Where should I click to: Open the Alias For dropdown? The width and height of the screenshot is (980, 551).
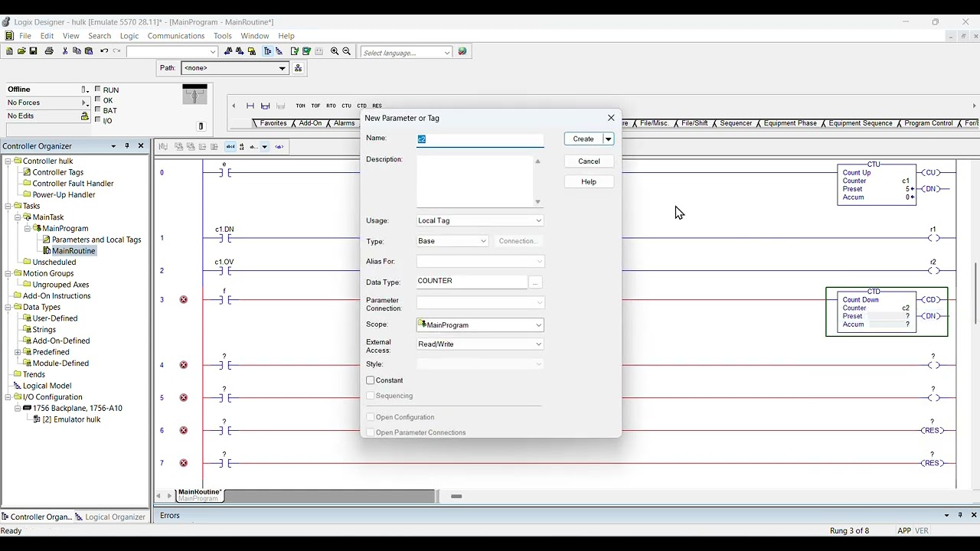point(480,262)
